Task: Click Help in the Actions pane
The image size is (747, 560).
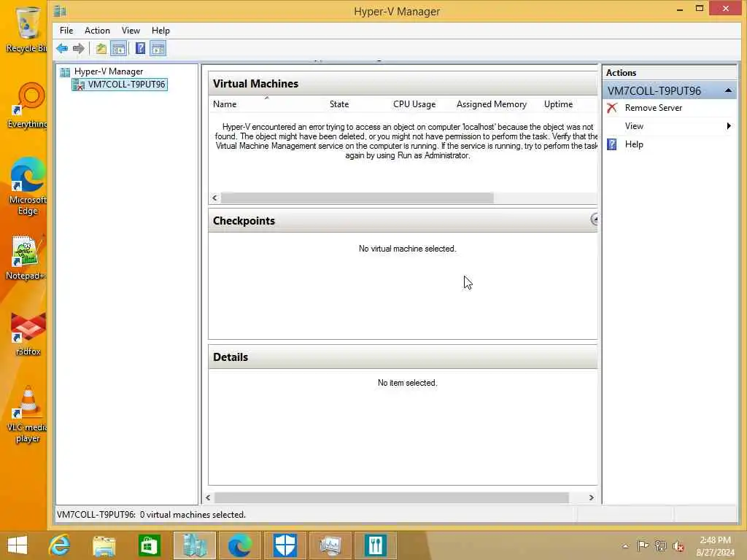Action: pos(634,144)
